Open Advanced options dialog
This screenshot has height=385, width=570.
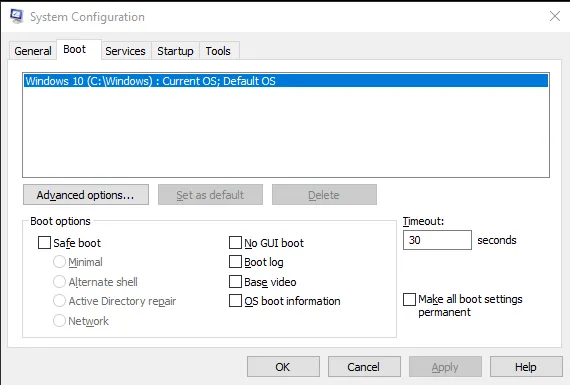86,195
